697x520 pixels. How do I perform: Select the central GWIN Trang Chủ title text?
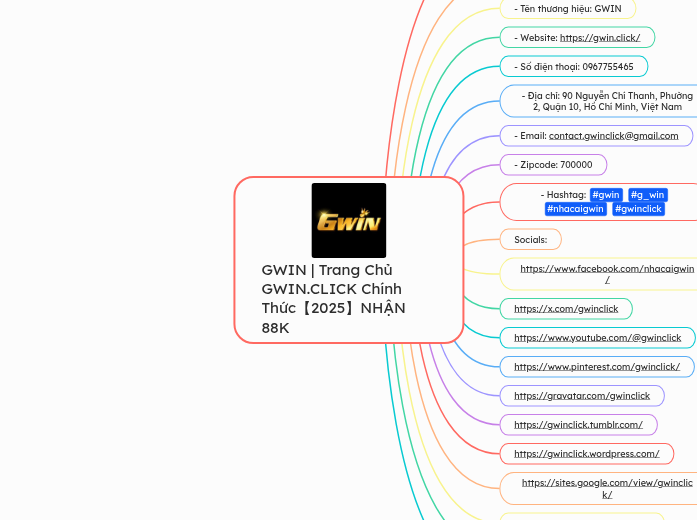click(333, 299)
